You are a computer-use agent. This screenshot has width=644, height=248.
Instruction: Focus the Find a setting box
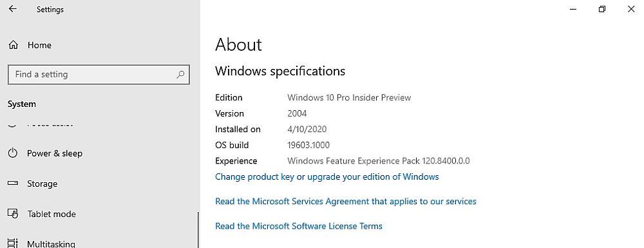pyautogui.click(x=99, y=75)
